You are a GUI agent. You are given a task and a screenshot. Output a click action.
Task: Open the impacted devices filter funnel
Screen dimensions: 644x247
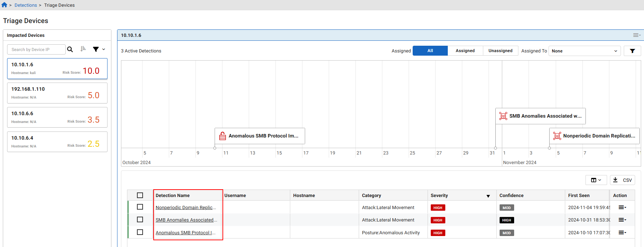[x=96, y=49]
